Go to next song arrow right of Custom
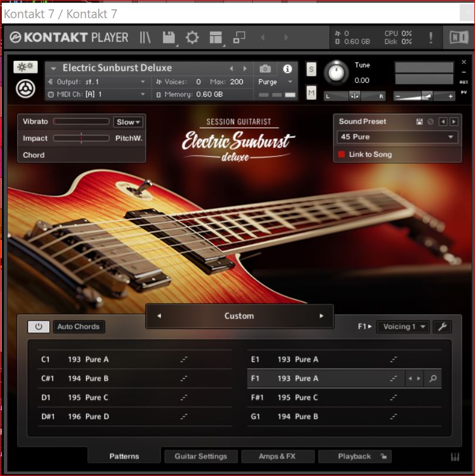The width and height of the screenshot is (475, 476). [321, 316]
